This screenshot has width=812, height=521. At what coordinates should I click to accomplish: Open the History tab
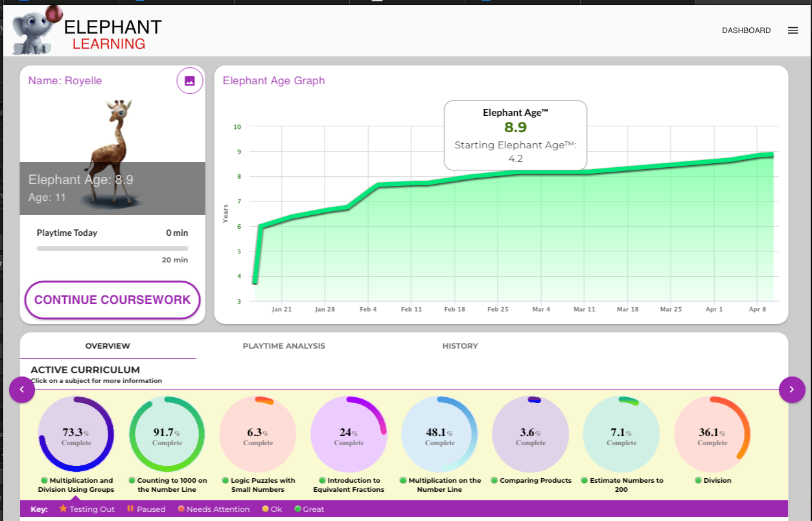click(x=460, y=346)
